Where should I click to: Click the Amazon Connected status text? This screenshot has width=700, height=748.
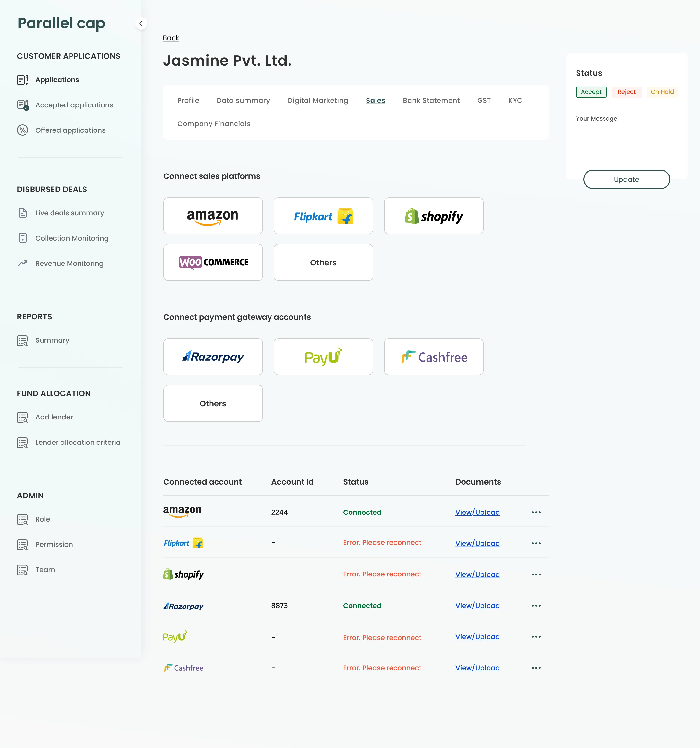(362, 513)
